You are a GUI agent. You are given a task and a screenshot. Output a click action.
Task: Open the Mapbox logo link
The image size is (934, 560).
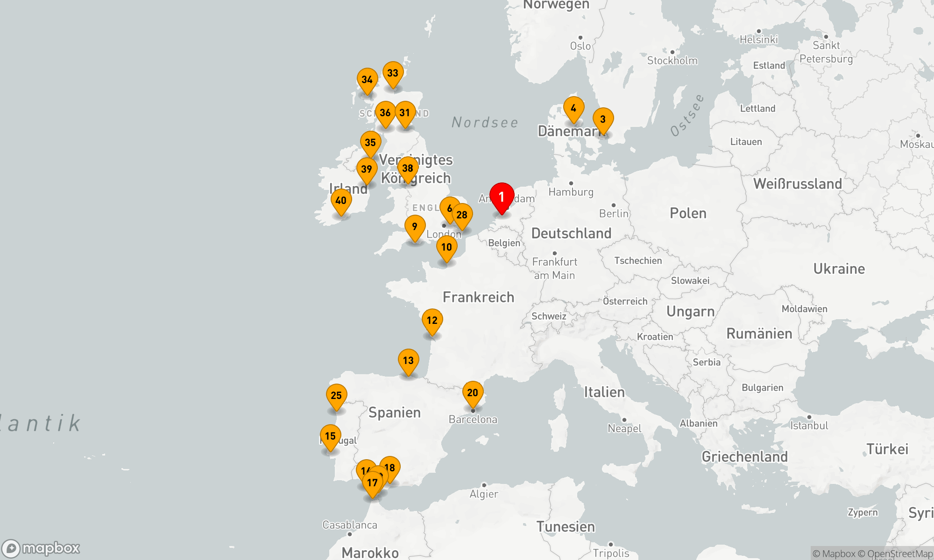[41, 548]
